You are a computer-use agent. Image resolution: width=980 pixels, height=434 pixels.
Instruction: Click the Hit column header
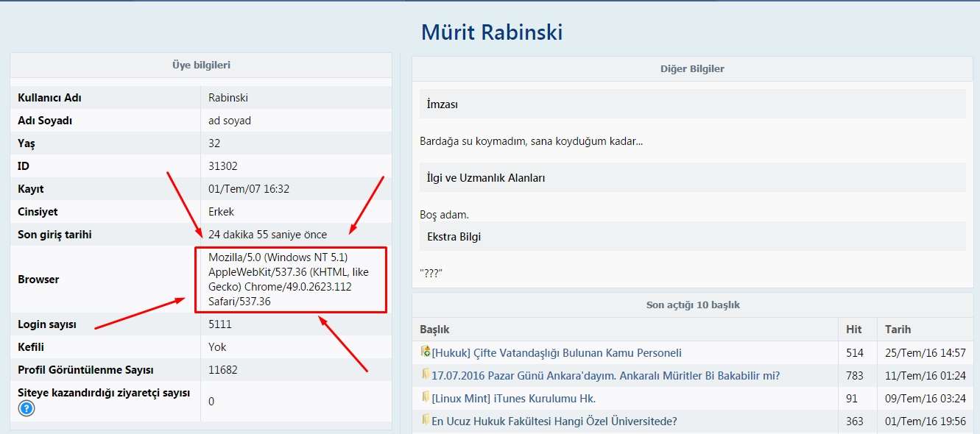click(x=853, y=330)
